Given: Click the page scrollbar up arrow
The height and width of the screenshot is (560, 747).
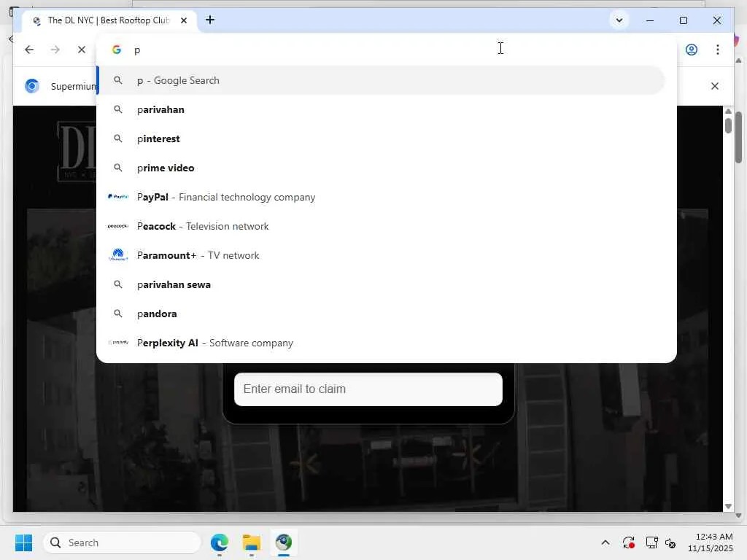Looking at the screenshot, I should tap(728, 111).
